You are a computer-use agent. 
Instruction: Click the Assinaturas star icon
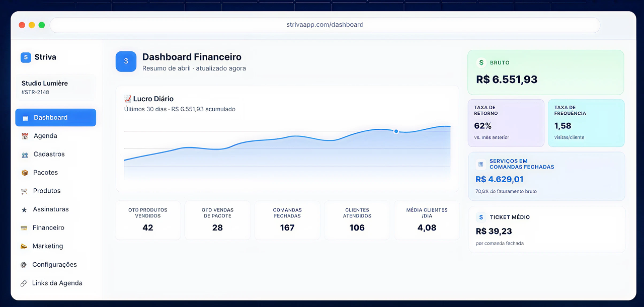[x=24, y=209]
